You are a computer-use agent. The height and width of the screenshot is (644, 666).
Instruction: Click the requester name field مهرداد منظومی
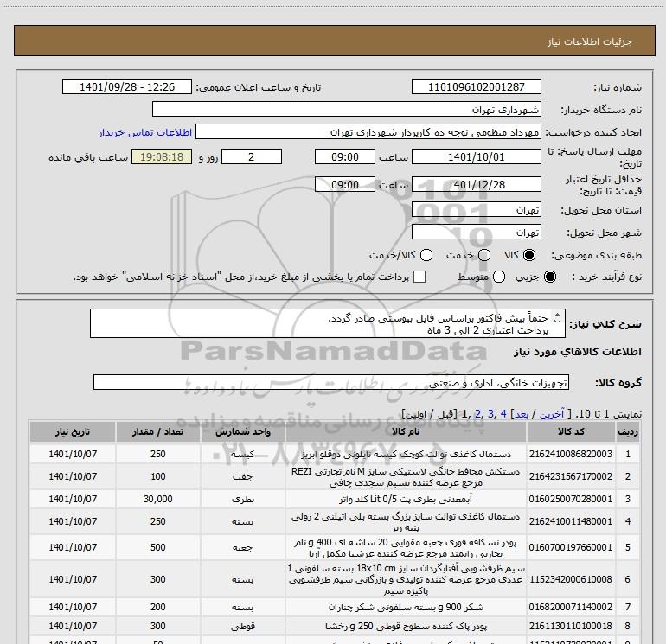point(368,131)
